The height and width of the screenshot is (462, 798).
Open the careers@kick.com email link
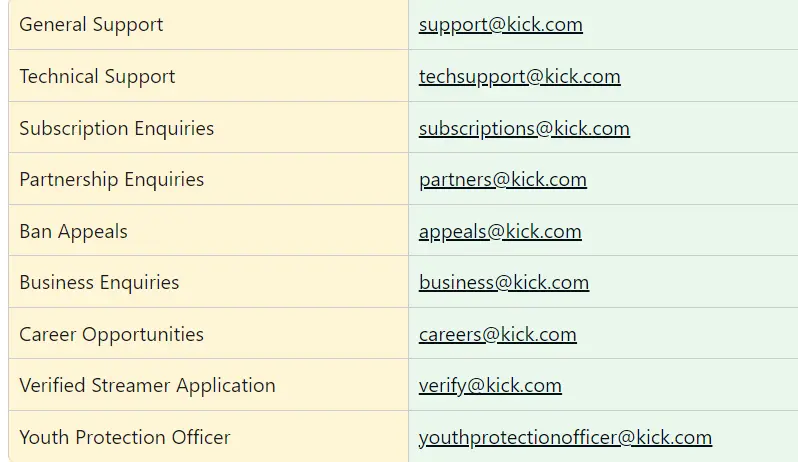click(x=498, y=334)
